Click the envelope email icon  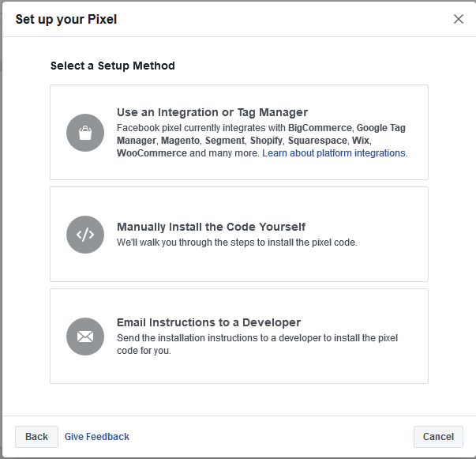click(85, 337)
